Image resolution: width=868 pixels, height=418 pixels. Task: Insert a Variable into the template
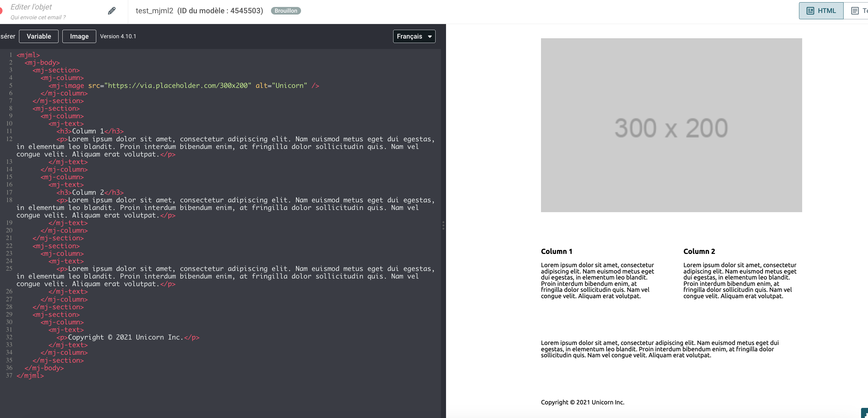pos(39,36)
